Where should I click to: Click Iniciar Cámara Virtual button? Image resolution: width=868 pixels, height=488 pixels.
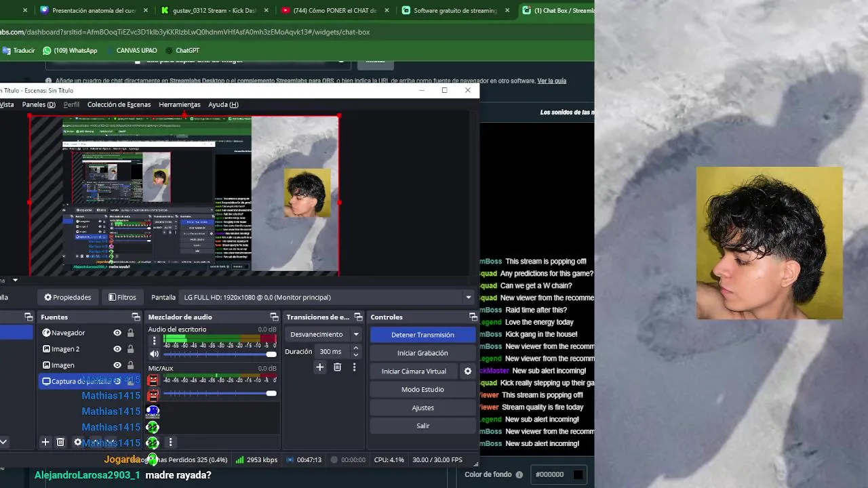click(x=414, y=371)
